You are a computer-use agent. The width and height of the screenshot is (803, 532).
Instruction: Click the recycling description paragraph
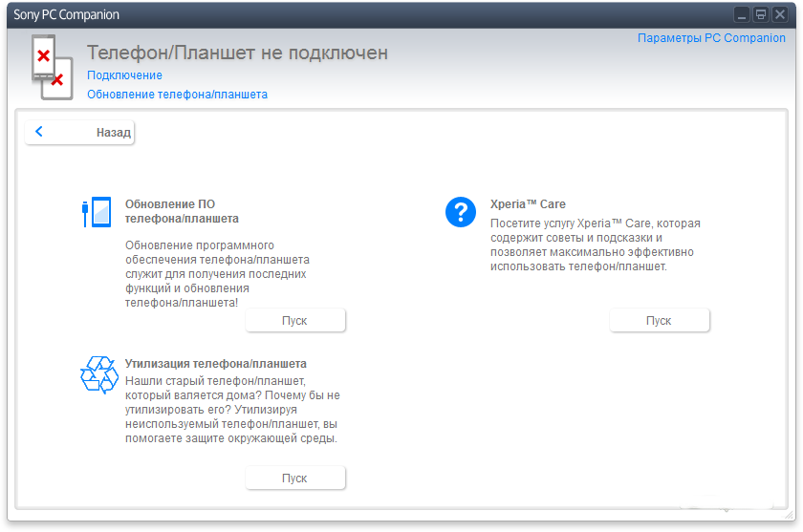(232, 409)
